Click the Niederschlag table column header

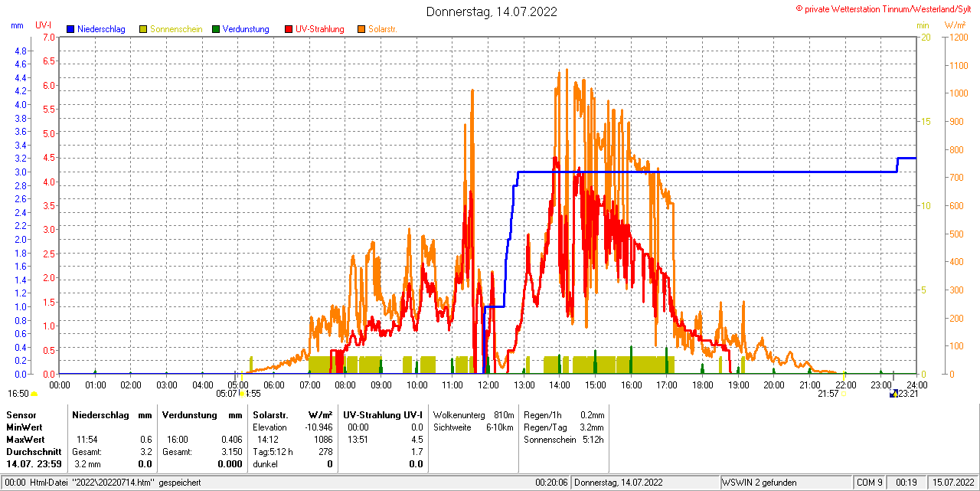click(x=100, y=414)
